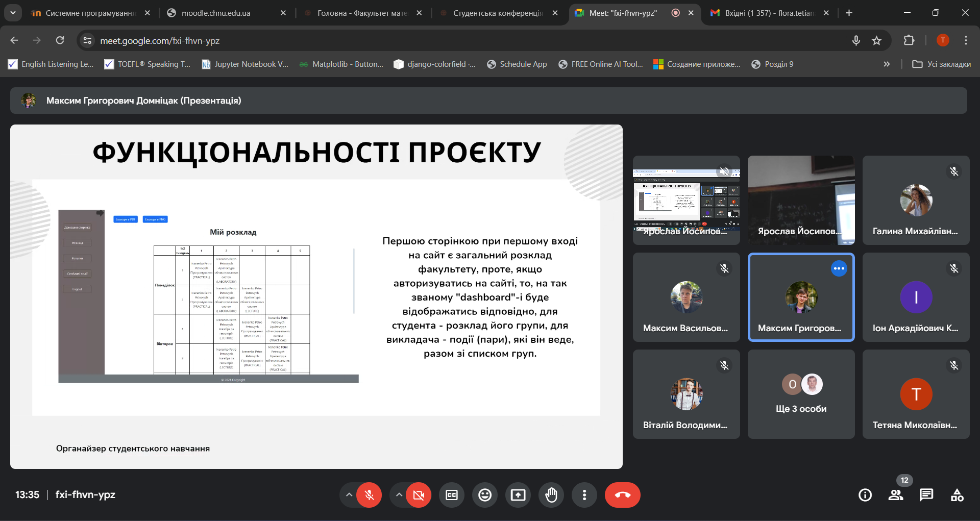Open the Chrome extensions menu
Image resolution: width=980 pixels, height=521 pixels.
(x=909, y=40)
